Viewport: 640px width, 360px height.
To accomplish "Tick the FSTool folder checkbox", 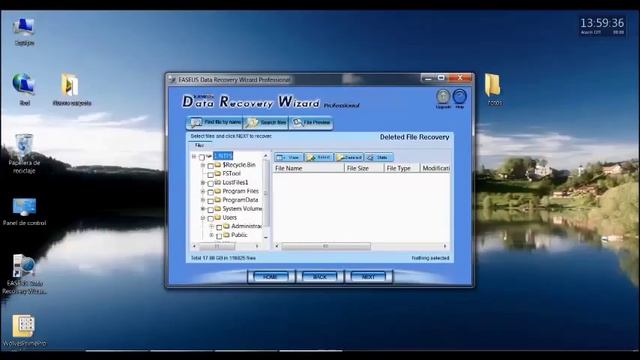I will 211,174.
